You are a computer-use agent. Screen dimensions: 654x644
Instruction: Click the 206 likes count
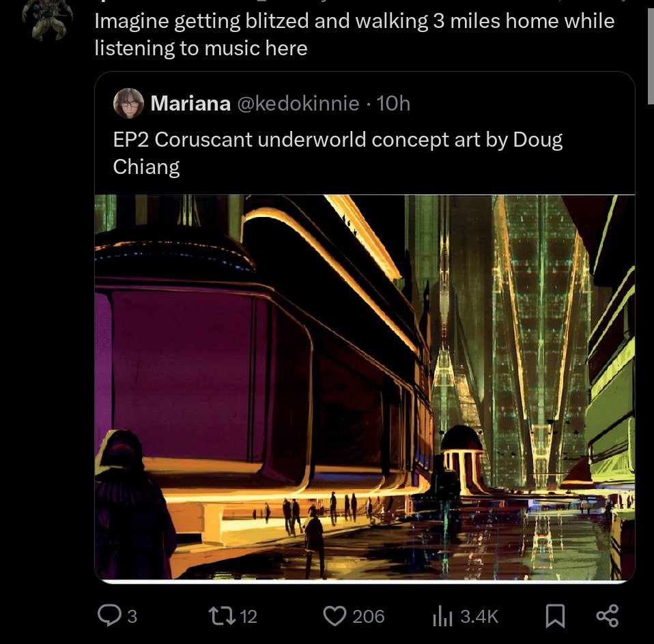tap(368, 617)
